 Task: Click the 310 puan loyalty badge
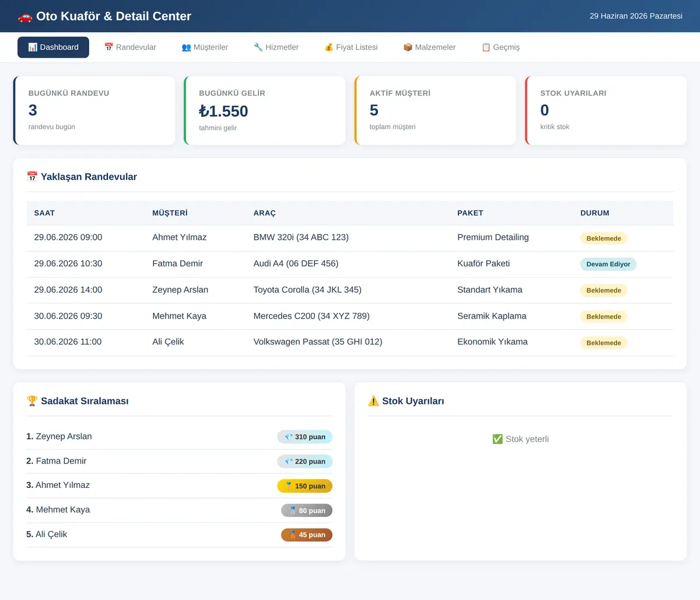tap(305, 437)
